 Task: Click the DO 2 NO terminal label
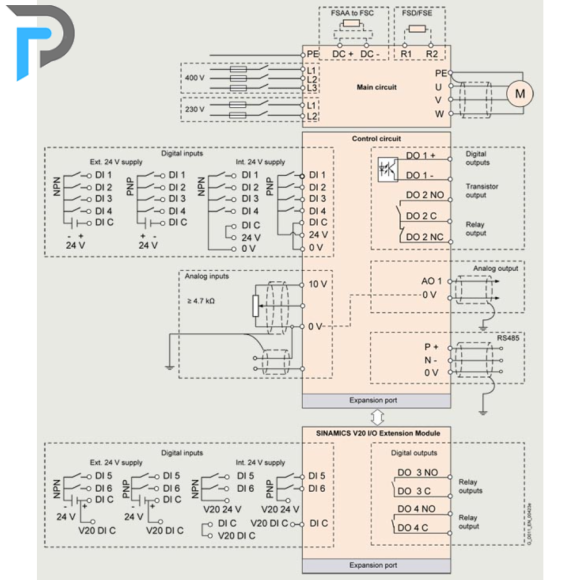[425, 195]
